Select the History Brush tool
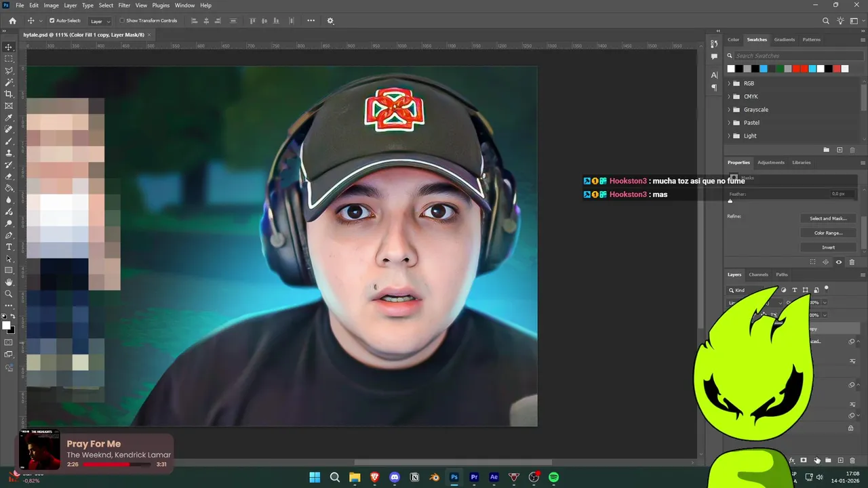868x488 pixels. click(x=9, y=165)
